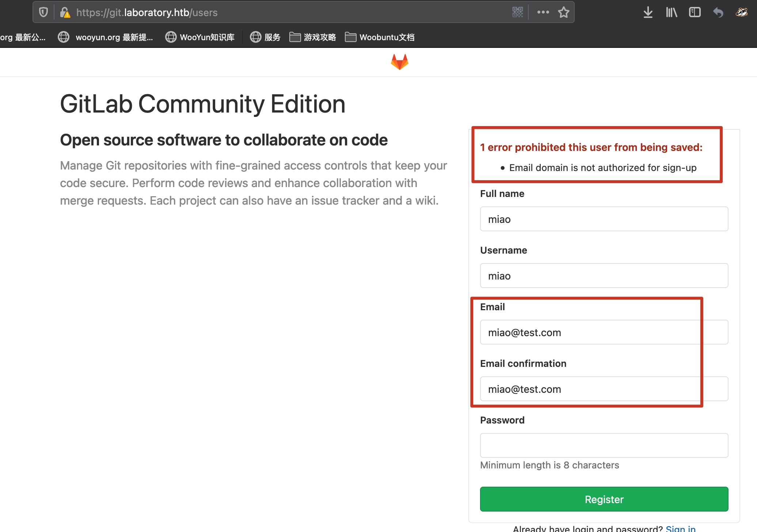Open the library bookshelf icon
This screenshot has height=532, width=757.
click(x=671, y=12)
